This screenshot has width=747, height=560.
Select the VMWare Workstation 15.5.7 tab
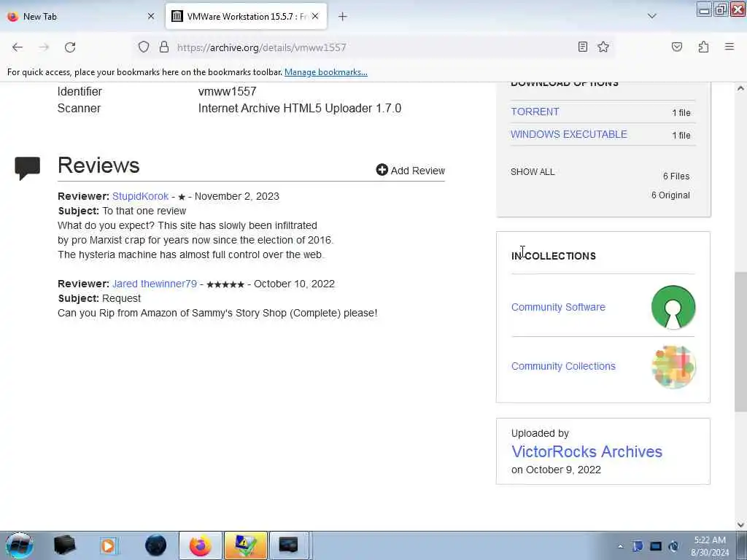coord(246,17)
